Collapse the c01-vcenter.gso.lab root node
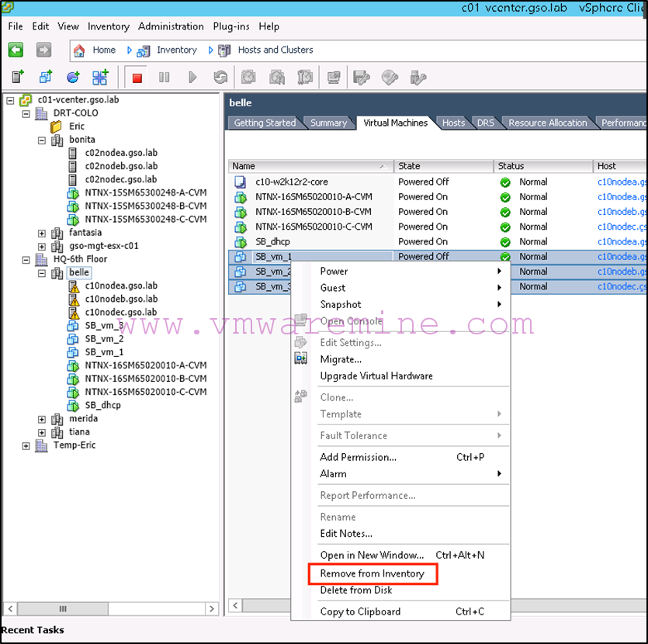This screenshot has width=648, height=644. tap(10, 100)
